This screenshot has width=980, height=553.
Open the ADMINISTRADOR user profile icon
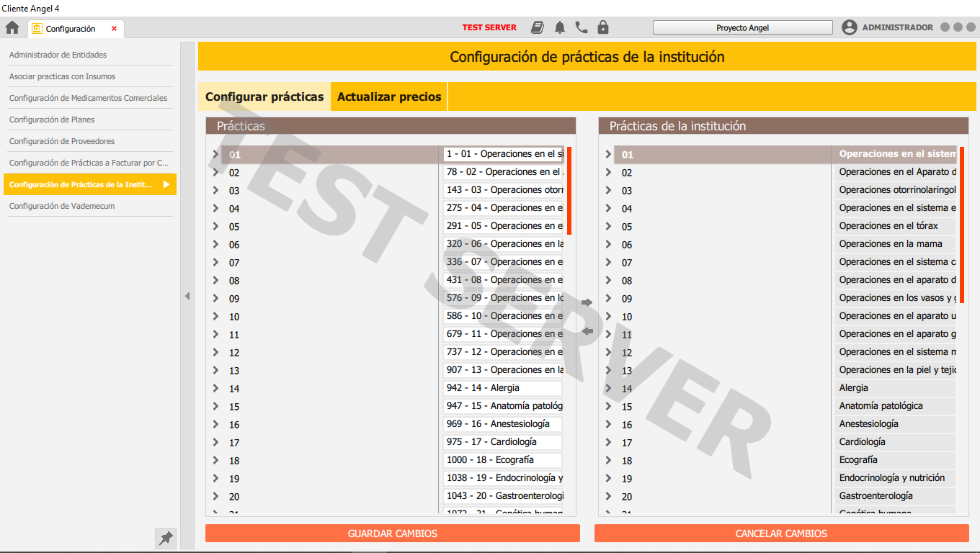click(848, 27)
